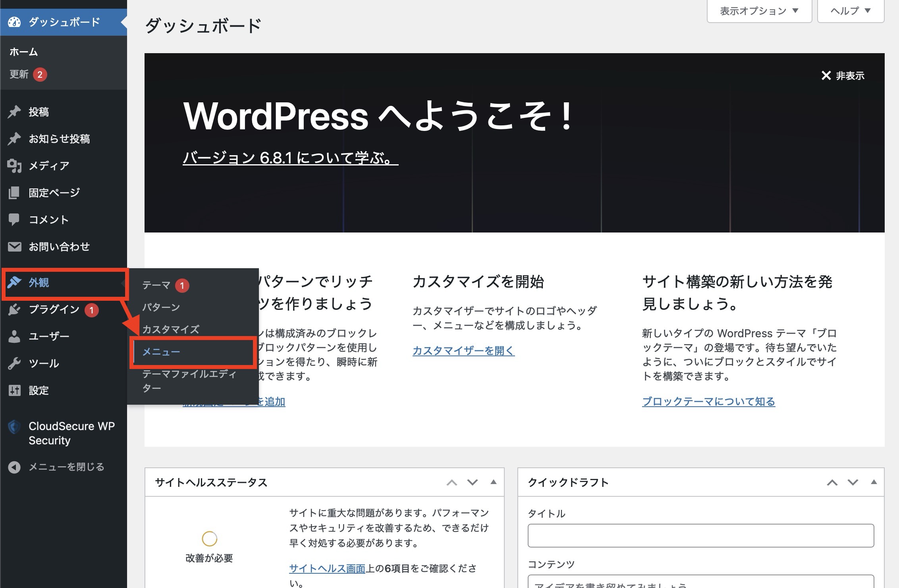Click the envelope icon beside お問い合わせ

(x=14, y=247)
